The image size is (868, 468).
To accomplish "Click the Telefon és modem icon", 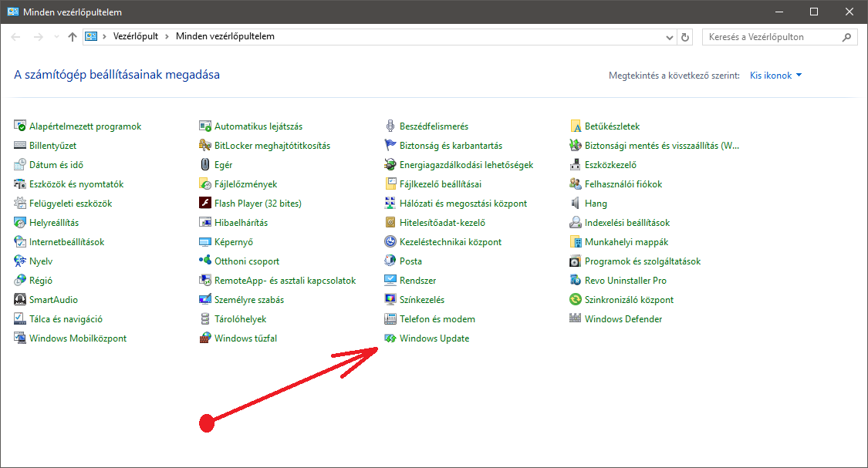I will coord(390,318).
